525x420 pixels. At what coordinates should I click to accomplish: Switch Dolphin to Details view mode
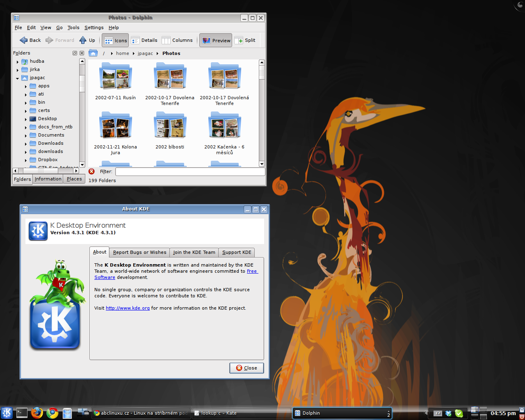144,40
